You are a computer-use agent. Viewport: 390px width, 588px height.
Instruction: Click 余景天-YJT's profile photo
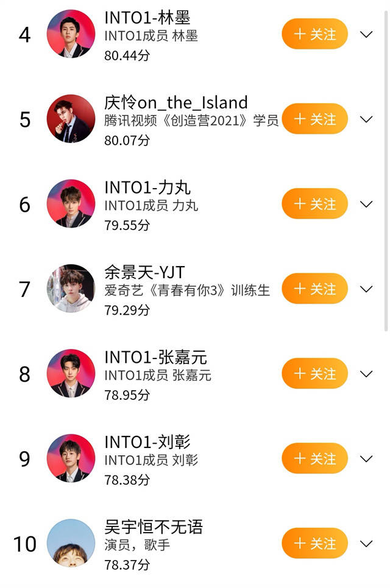coord(71,289)
